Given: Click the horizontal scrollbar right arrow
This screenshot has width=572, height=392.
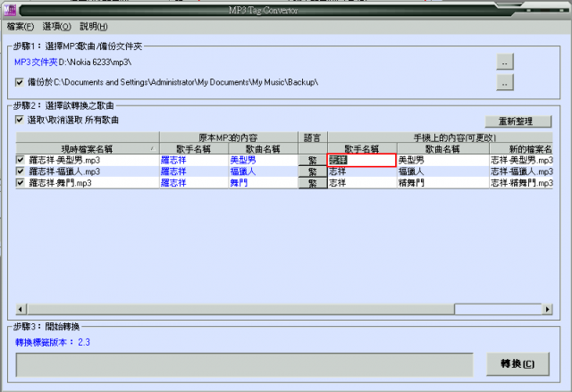Looking at the screenshot, I should [547, 309].
